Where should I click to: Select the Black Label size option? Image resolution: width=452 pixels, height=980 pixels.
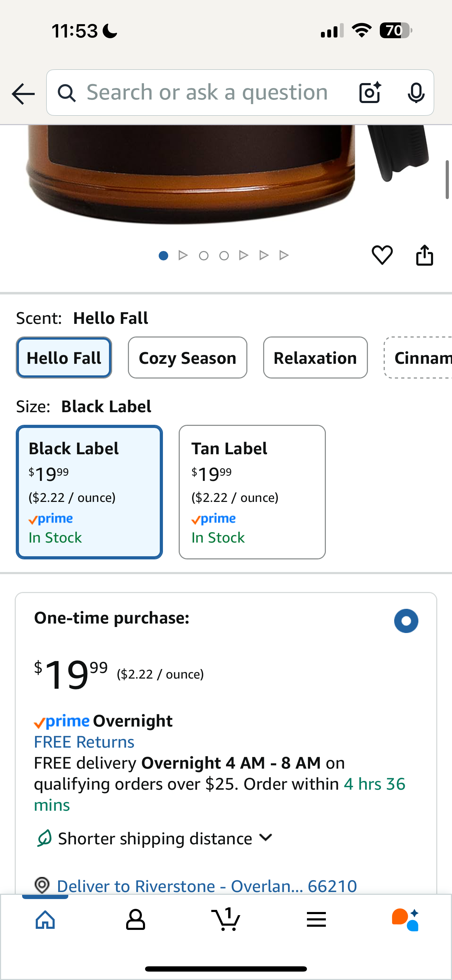coord(89,491)
